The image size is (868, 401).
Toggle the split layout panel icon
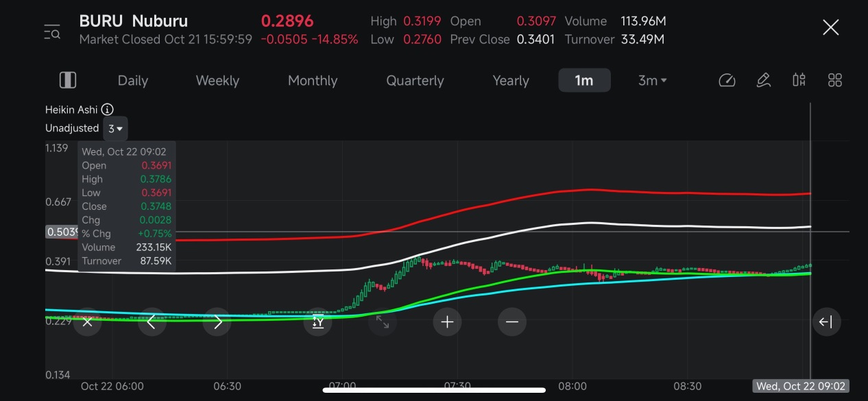point(68,80)
